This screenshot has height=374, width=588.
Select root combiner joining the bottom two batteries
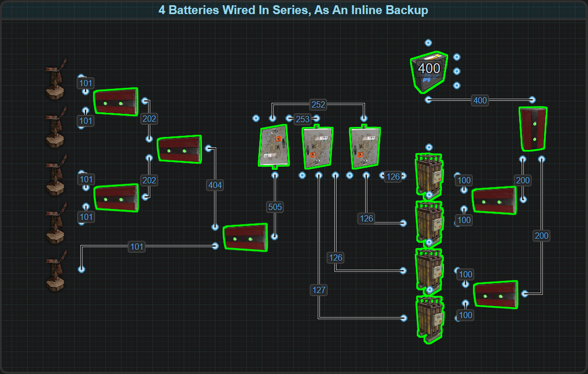[x=496, y=295]
